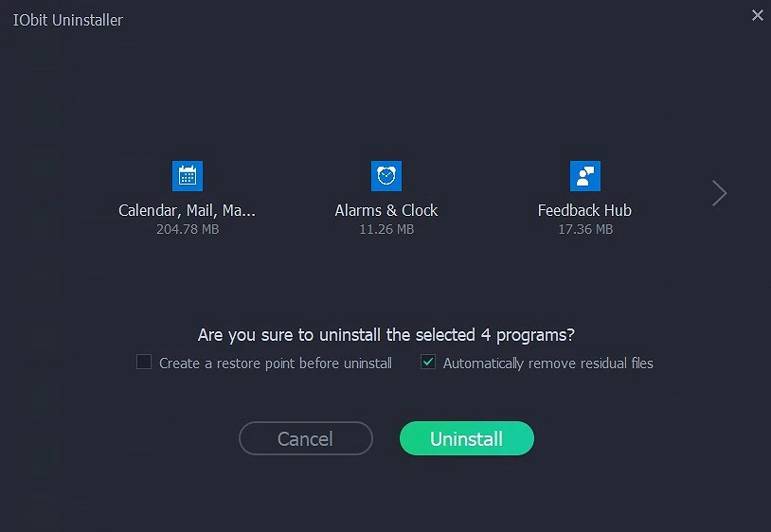This screenshot has width=771, height=532.
Task: Click the 17.36 MB size text
Action: (x=585, y=229)
